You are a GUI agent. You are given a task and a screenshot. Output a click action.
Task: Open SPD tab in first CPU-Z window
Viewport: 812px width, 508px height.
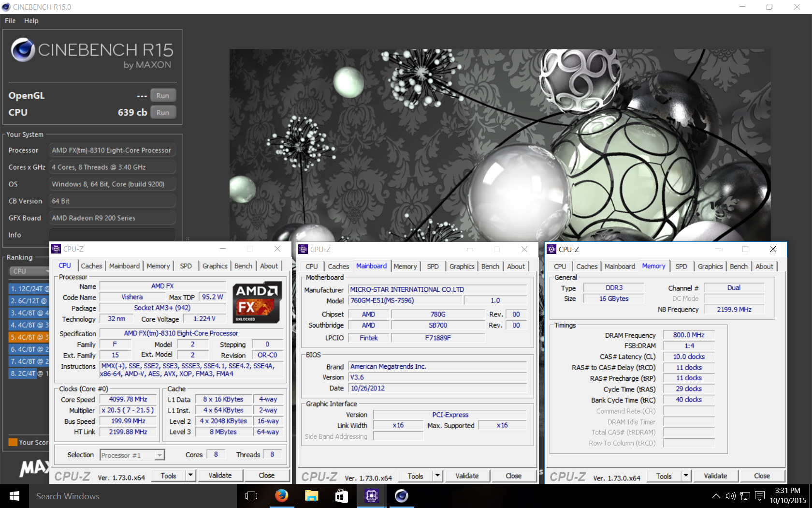186,266
